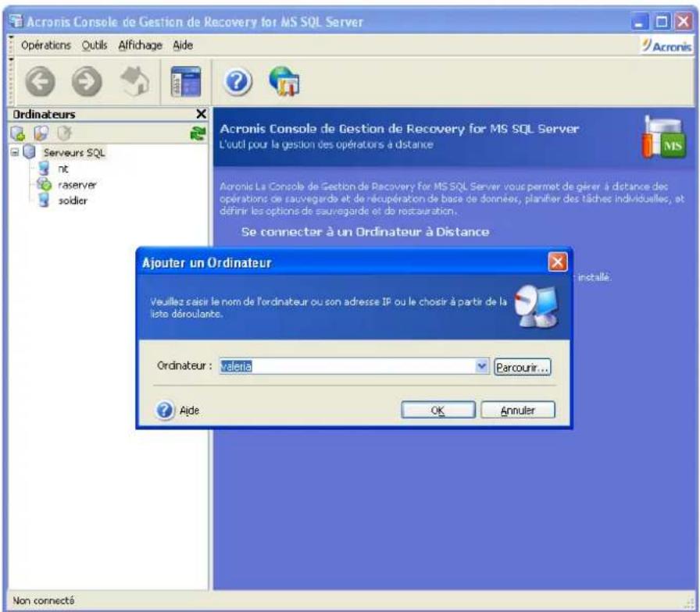This screenshot has height=612, width=700.
Task: Open the Outils menu
Action: [x=95, y=45]
